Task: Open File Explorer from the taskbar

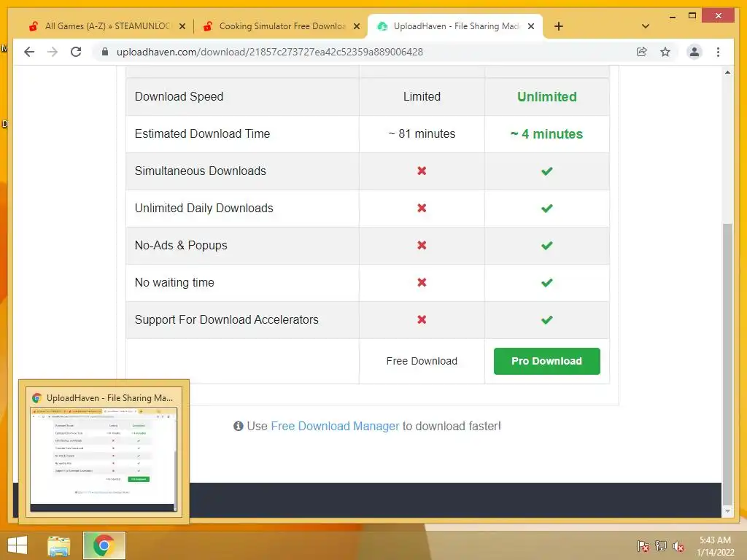Action: (x=59, y=545)
